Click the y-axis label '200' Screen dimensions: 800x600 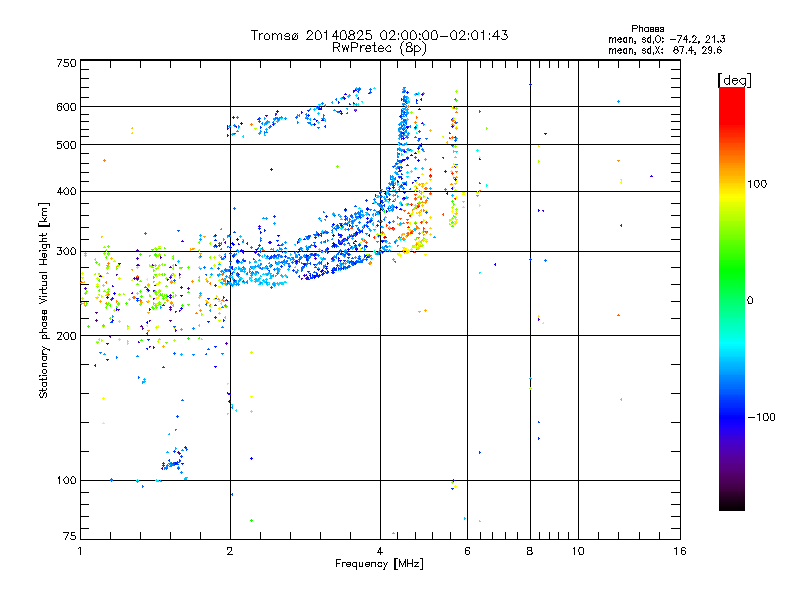click(x=66, y=336)
